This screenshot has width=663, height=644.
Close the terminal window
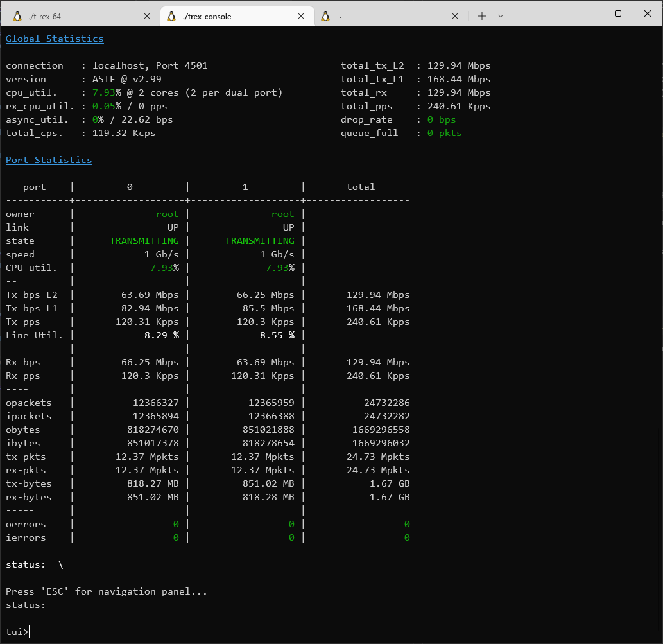pos(648,13)
